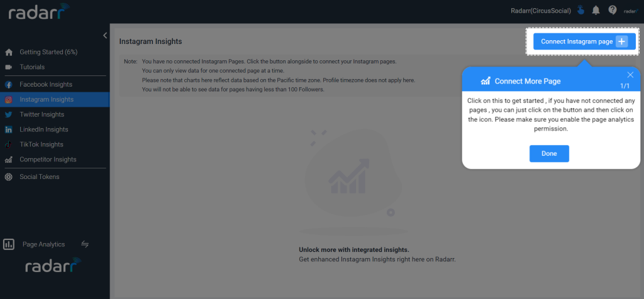This screenshot has width=644, height=299.
Task: Click the Radarr(CircusSocial) account name
Action: coord(541,11)
